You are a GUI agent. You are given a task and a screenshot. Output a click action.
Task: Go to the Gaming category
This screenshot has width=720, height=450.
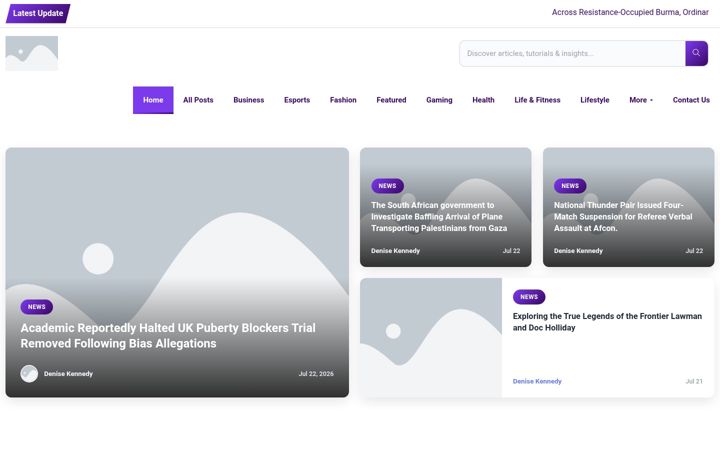click(439, 100)
